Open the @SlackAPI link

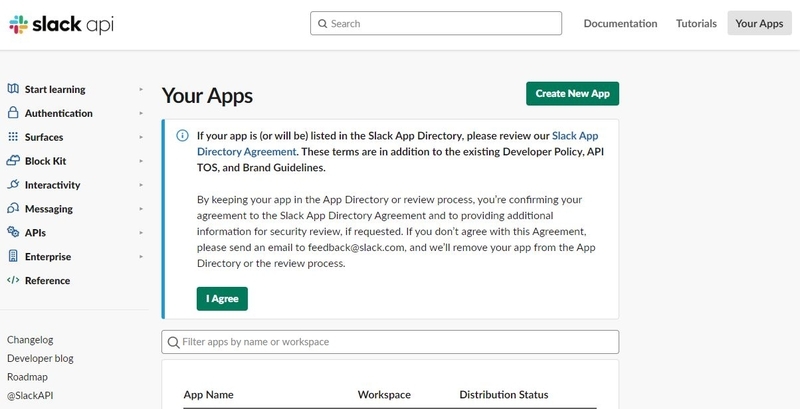(30, 396)
